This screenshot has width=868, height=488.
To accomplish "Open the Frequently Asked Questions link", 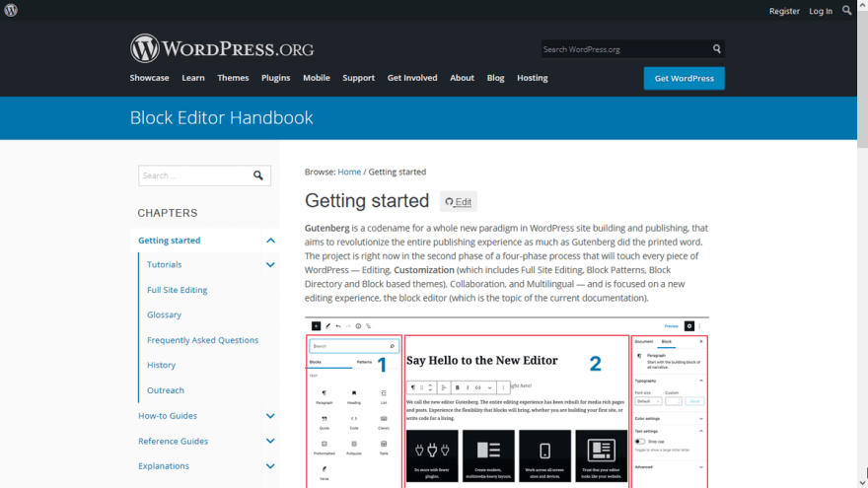I will (202, 340).
